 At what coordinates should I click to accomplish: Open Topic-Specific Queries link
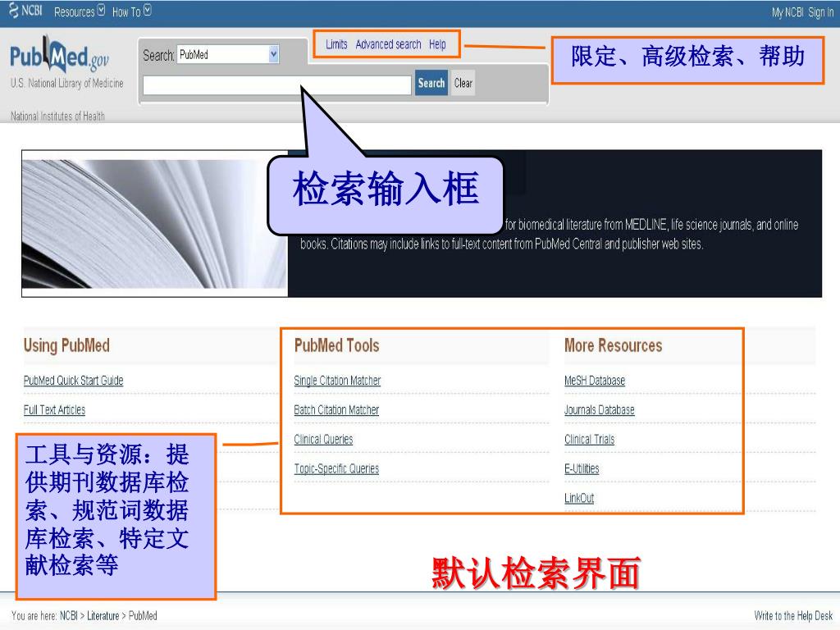click(336, 468)
